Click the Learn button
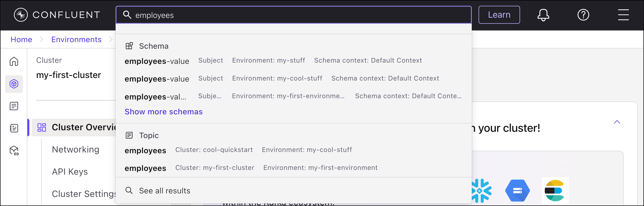The width and height of the screenshot is (644, 206). click(x=499, y=15)
